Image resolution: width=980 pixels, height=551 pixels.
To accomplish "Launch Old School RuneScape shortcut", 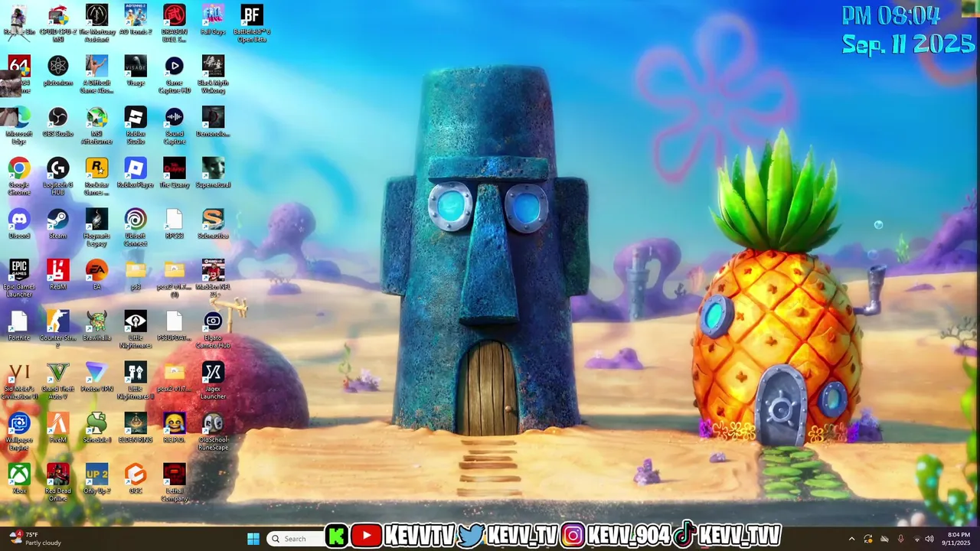I will pos(213,432).
